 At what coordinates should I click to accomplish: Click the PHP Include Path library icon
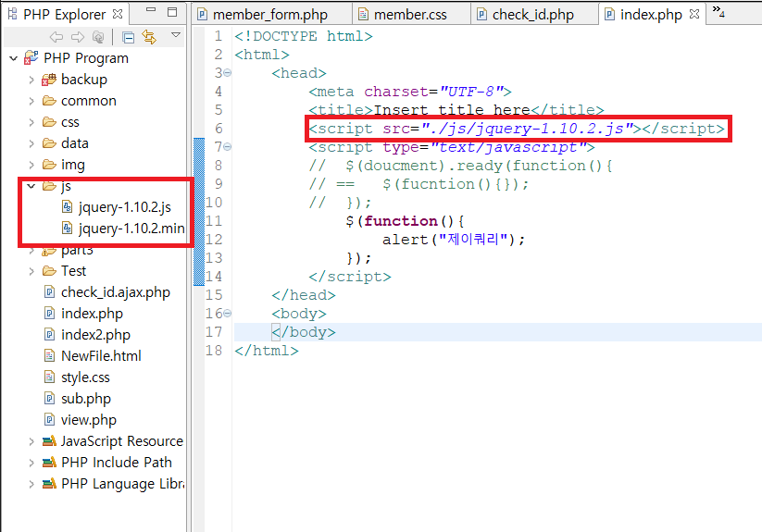coord(49,463)
